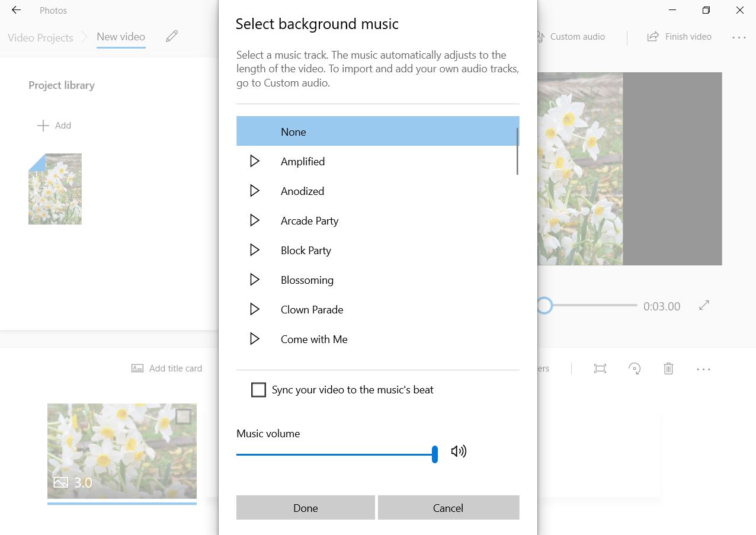Select the None music option
This screenshot has height=535, width=756.
[377, 132]
